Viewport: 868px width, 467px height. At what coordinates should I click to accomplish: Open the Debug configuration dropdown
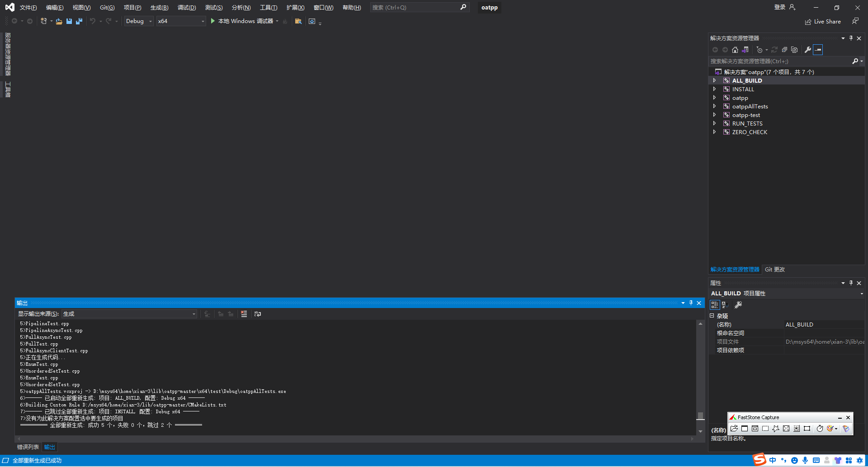pos(139,21)
